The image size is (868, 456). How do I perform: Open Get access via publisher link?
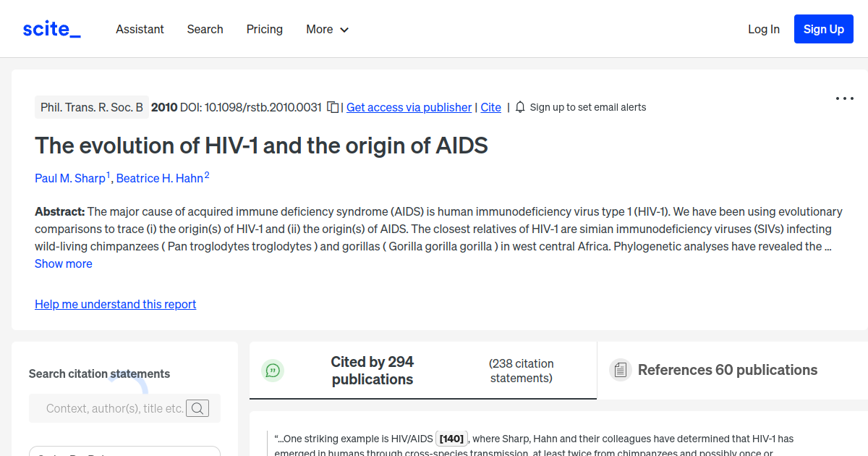click(409, 107)
